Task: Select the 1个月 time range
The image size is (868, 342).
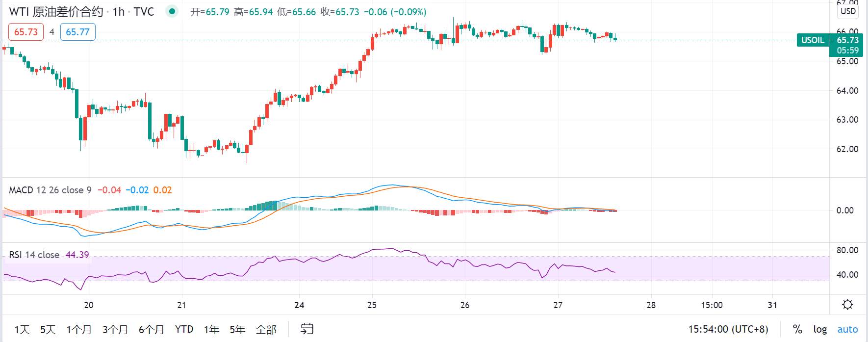Action: click(79, 329)
